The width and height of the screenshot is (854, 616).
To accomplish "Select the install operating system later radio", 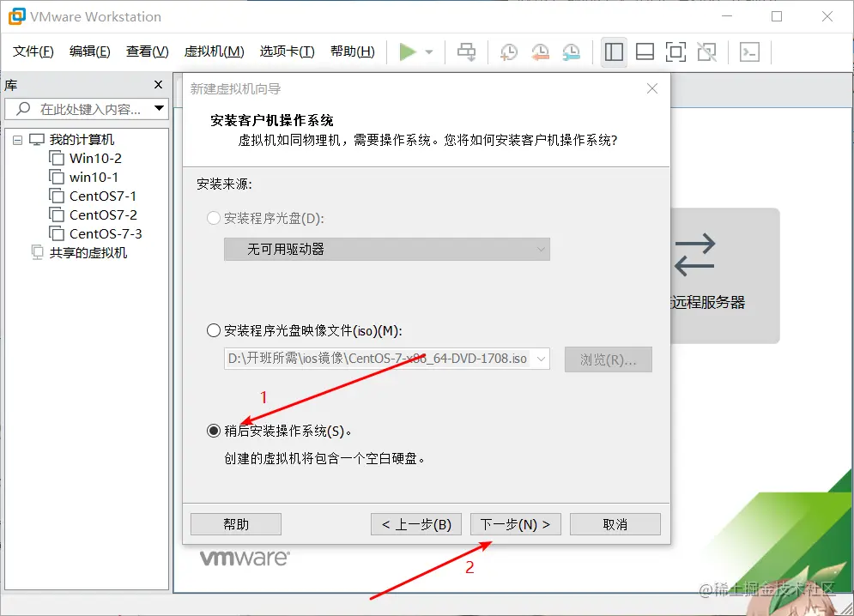I will point(214,431).
